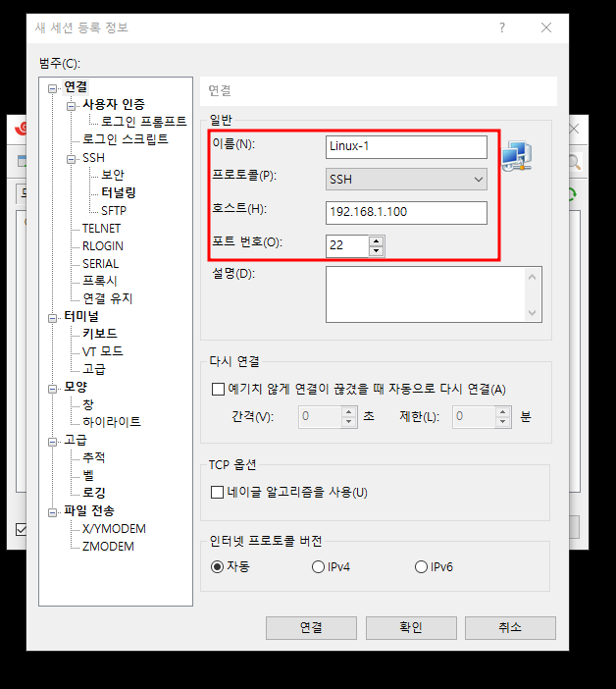This screenshot has height=689, width=616.
Task: Select 모양 tree item
Action: click(76, 387)
